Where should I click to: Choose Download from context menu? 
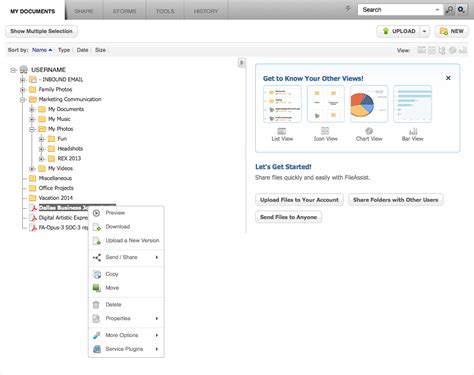point(126,227)
